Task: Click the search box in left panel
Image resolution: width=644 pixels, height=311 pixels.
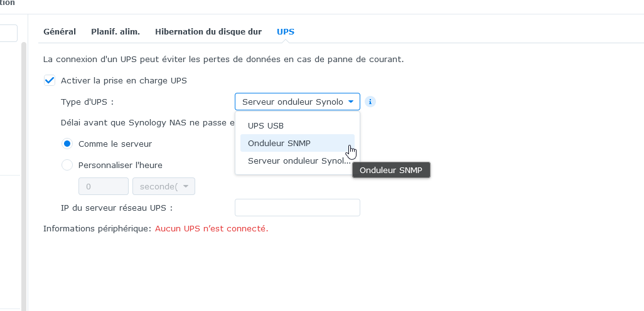Action: (8, 33)
